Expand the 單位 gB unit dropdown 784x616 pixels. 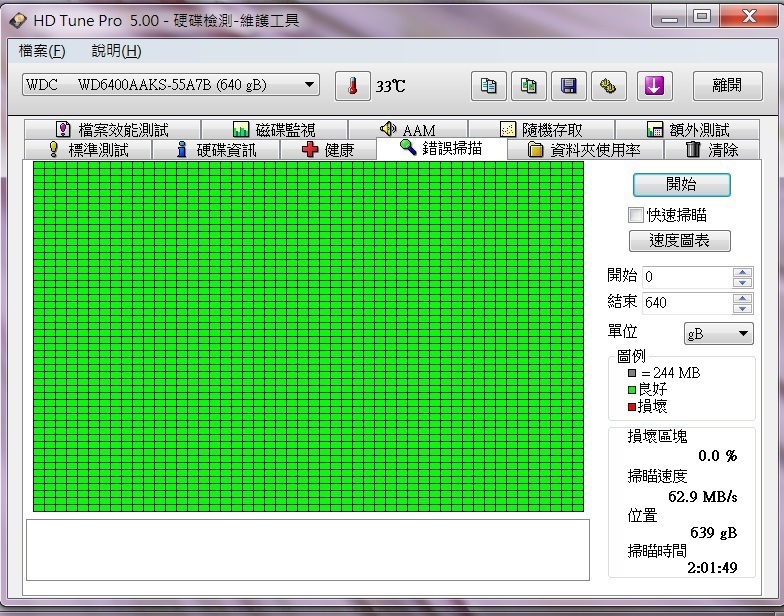pyautogui.click(x=718, y=334)
